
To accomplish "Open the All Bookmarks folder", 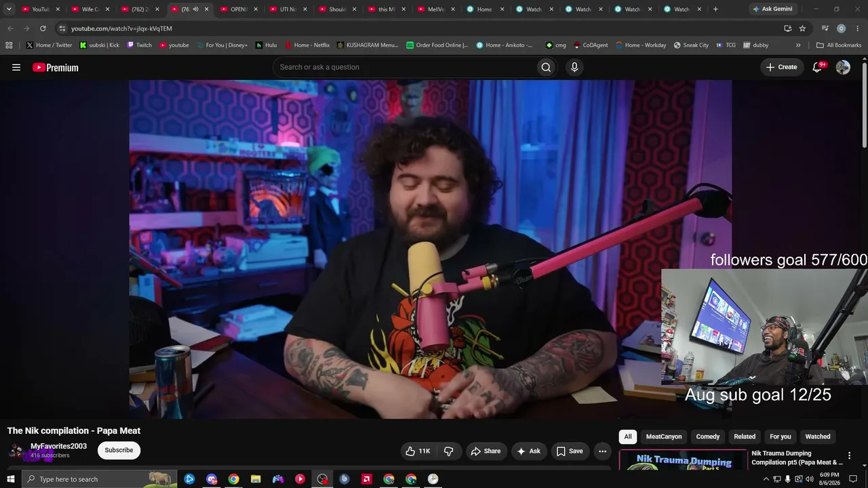I will click(839, 45).
